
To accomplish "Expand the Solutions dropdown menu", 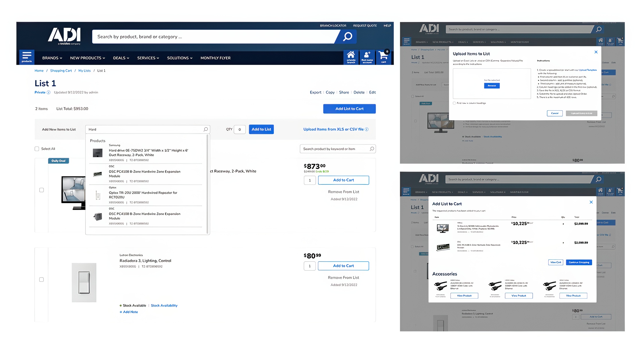I will click(x=180, y=58).
